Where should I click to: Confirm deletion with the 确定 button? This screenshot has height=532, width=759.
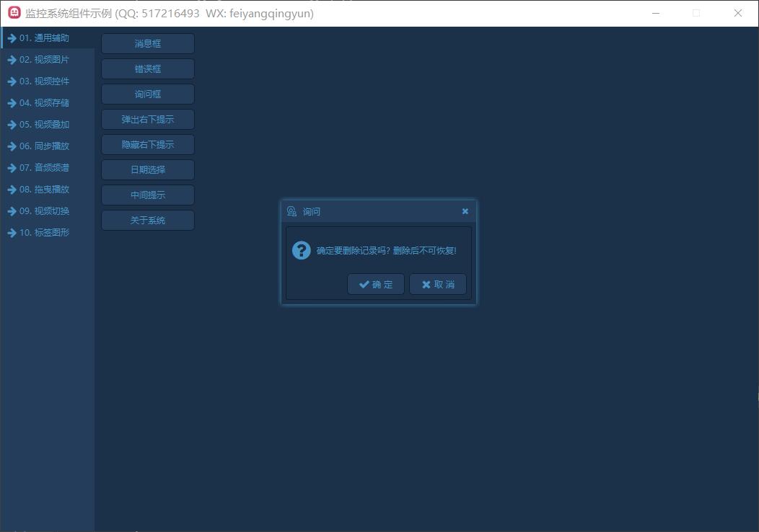(376, 284)
